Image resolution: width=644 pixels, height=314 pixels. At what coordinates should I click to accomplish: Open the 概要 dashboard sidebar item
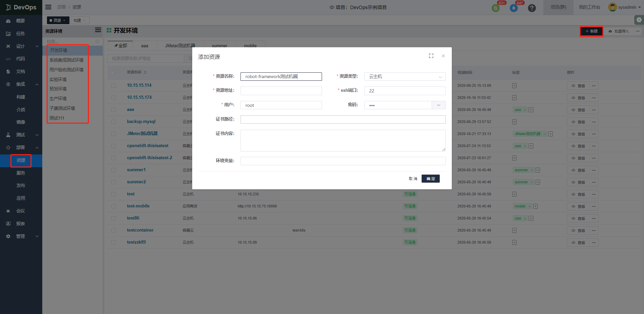[x=21, y=21]
